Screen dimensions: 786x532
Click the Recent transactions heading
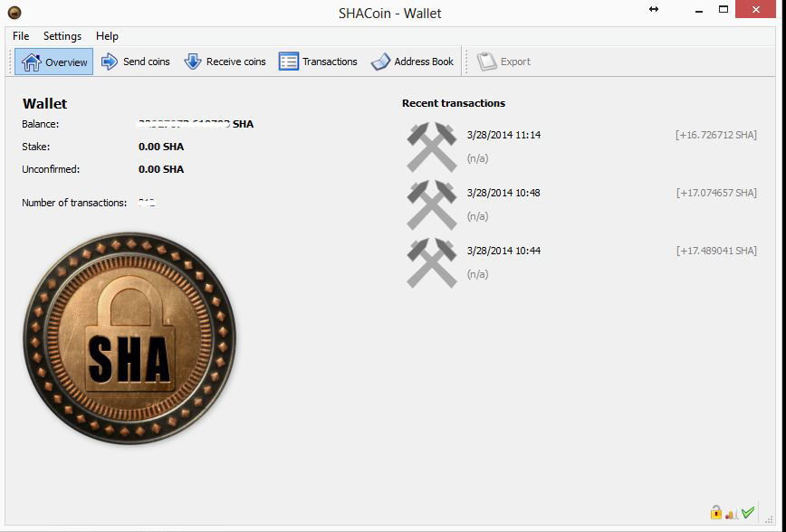(x=454, y=103)
